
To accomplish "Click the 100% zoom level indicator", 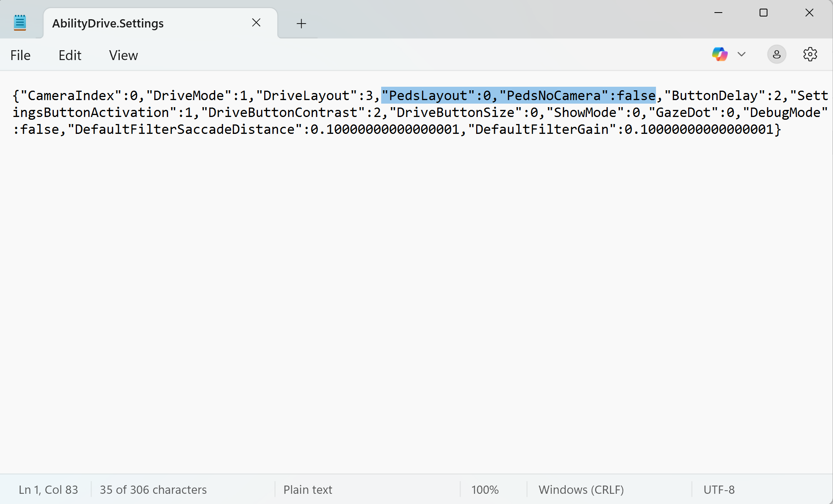I will coord(485,489).
